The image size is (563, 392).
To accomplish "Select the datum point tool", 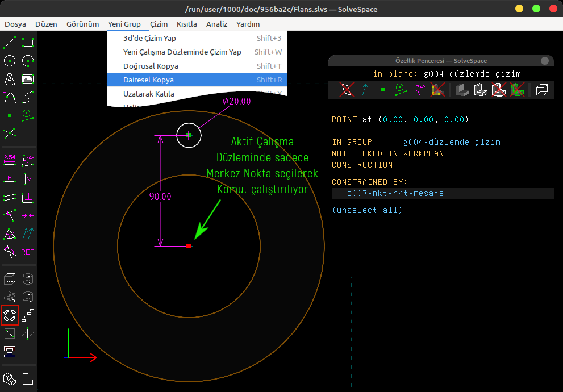I will (10, 115).
